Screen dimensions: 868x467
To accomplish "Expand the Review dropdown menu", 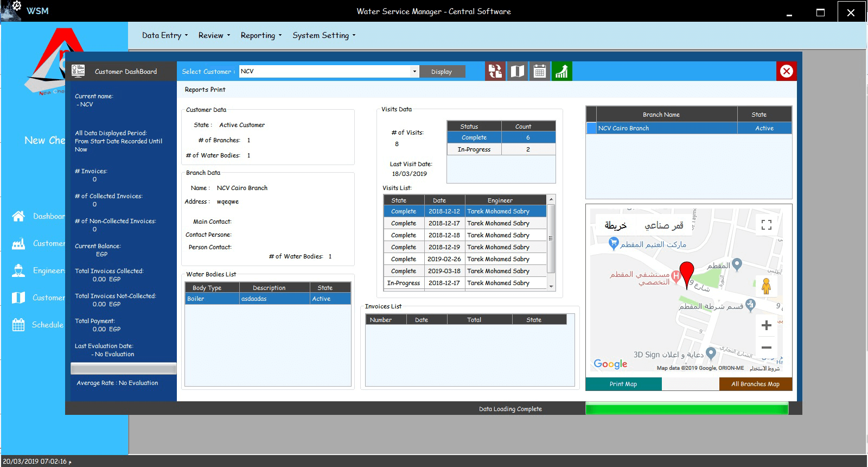I will click(x=214, y=35).
